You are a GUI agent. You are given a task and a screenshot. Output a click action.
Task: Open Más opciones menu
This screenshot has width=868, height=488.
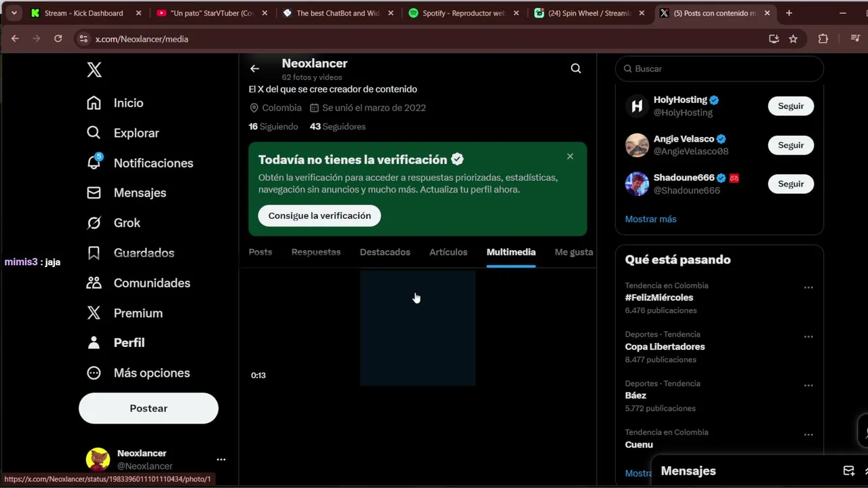138,373
